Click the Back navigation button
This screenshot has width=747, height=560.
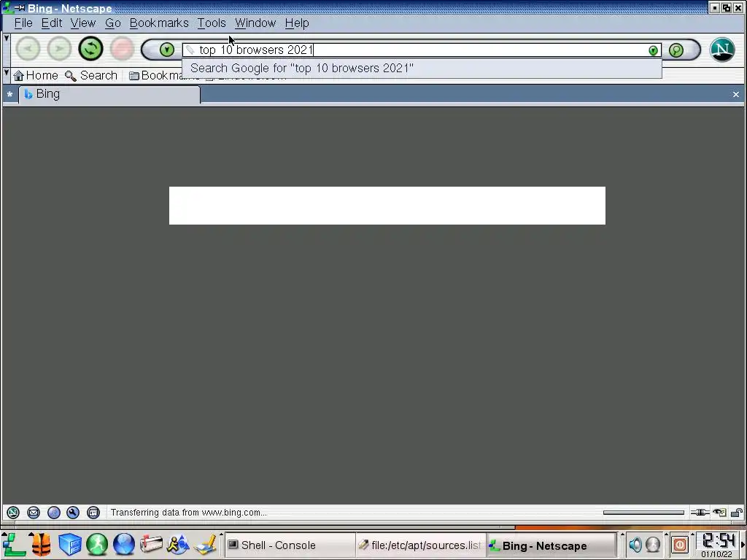28,49
